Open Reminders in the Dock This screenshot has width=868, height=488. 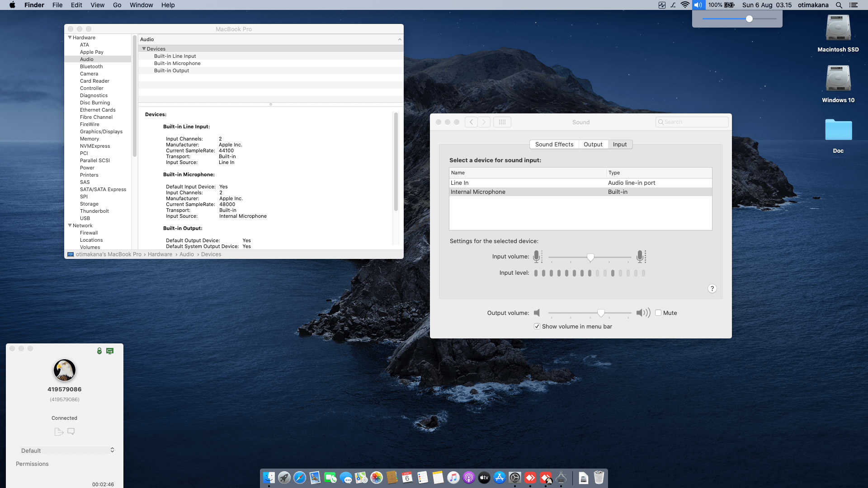pyautogui.click(x=423, y=478)
